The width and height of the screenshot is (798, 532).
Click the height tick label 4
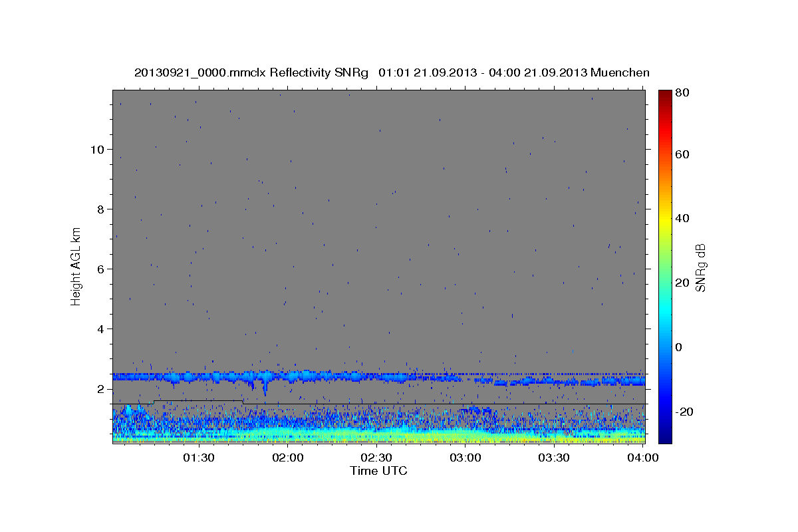point(100,329)
